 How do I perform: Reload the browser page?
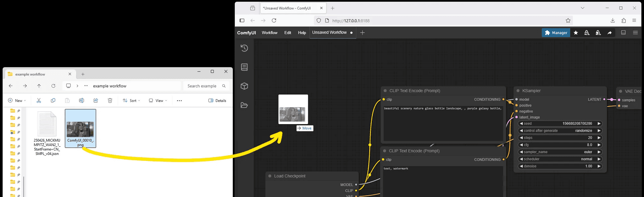[274, 20]
